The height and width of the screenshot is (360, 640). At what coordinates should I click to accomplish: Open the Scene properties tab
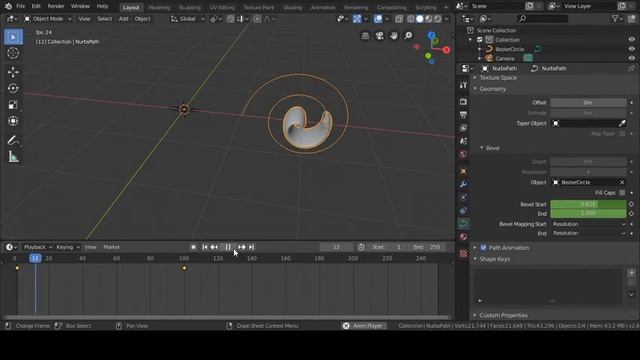coord(463,141)
